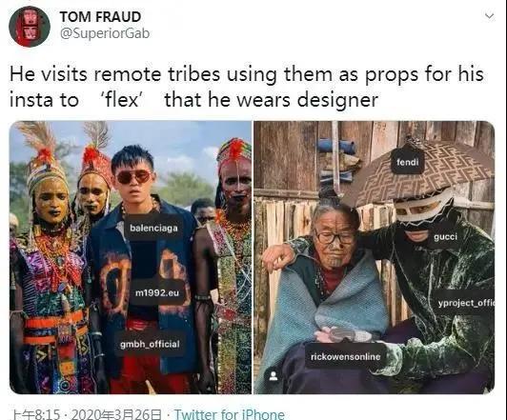Open the TOM FRAUD profile avatar
This screenshot has height=420, width=507.
click(30, 27)
